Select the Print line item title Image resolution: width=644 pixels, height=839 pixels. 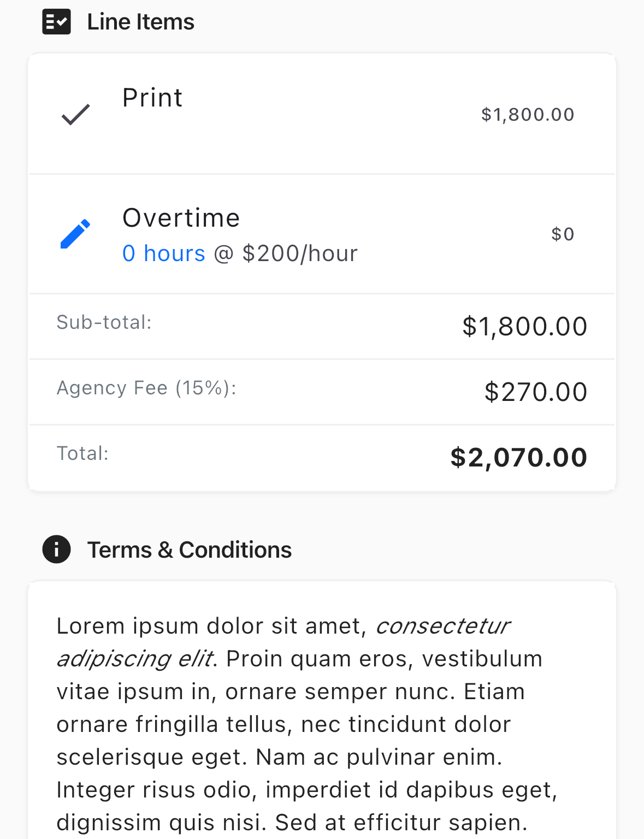[152, 98]
